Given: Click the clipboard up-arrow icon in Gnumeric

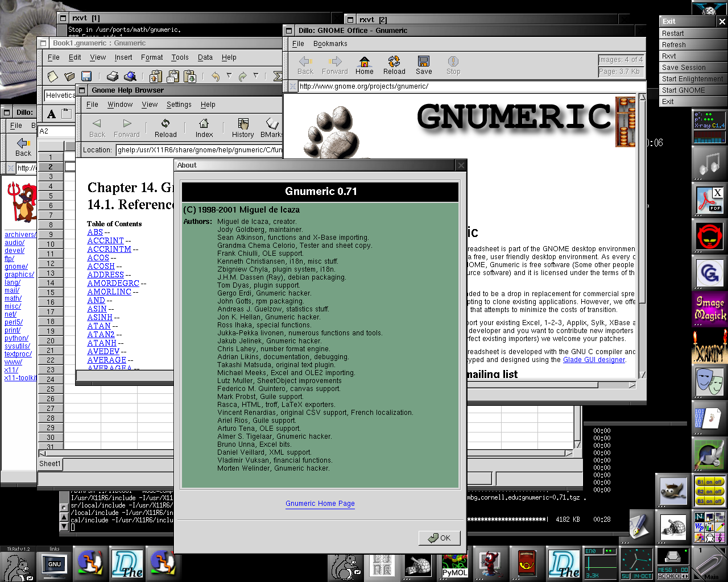Looking at the screenshot, I should click(156, 76).
